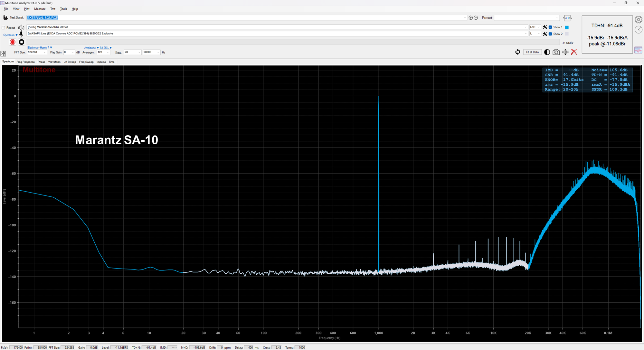Click the Freq label link
The width and height of the screenshot is (644, 350).
(x=118, y=52)
